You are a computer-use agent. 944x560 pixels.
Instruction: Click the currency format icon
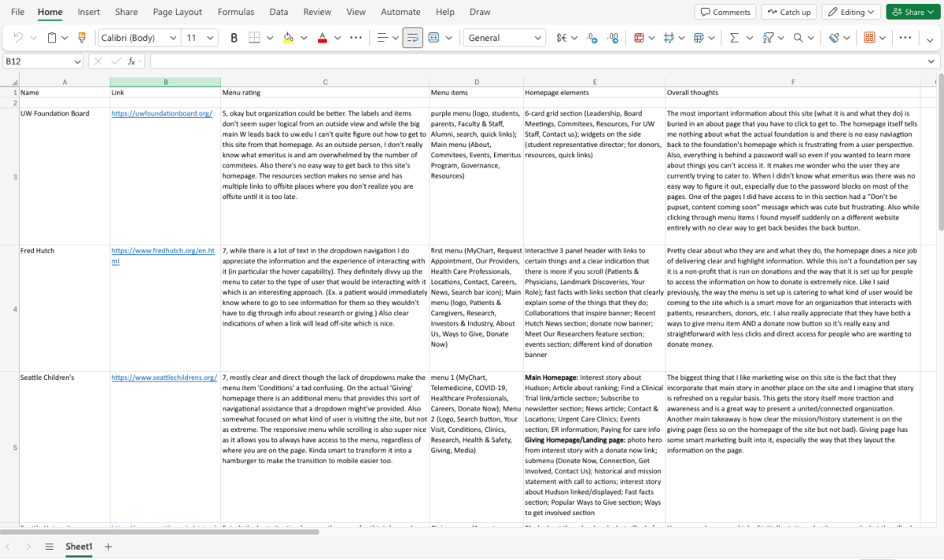tap(562, 38)
